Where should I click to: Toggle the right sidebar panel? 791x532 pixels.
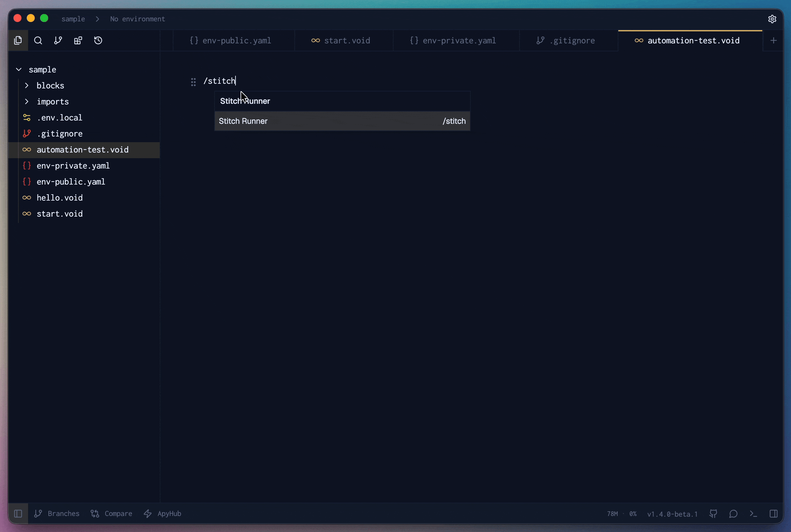coord(773,514)
